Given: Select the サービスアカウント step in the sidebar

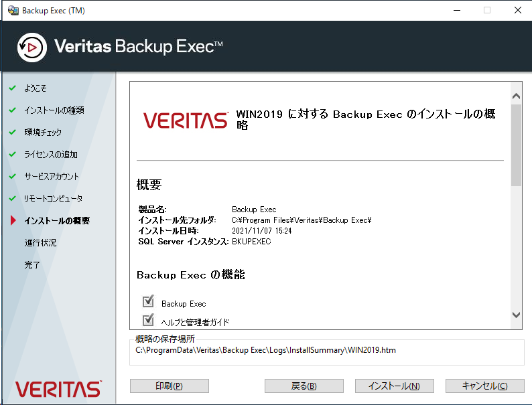Looking at the screenshot, I should pyautogui.click(x=52, y=176).
